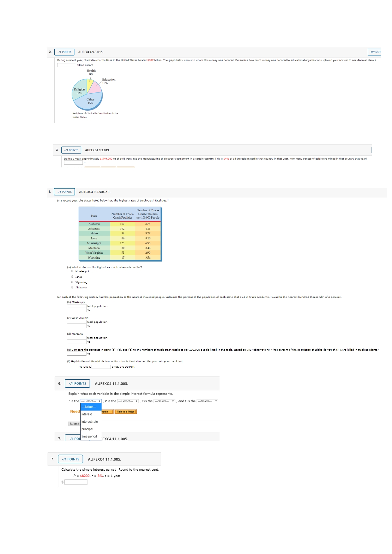Click the Submit button under question 6

[74, 424]
